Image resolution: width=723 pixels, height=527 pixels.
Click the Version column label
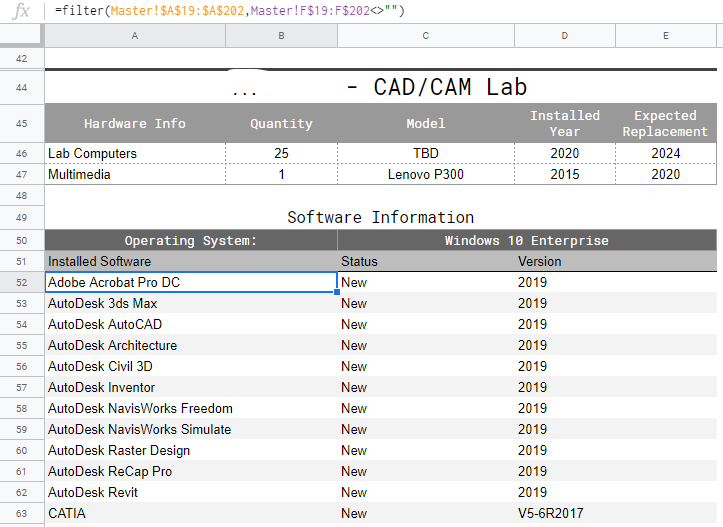[x=616, y=261]
